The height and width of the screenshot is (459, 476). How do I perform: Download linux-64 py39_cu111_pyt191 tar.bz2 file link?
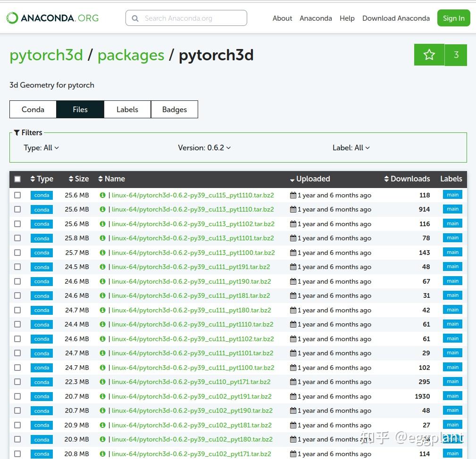coord(191,267)
